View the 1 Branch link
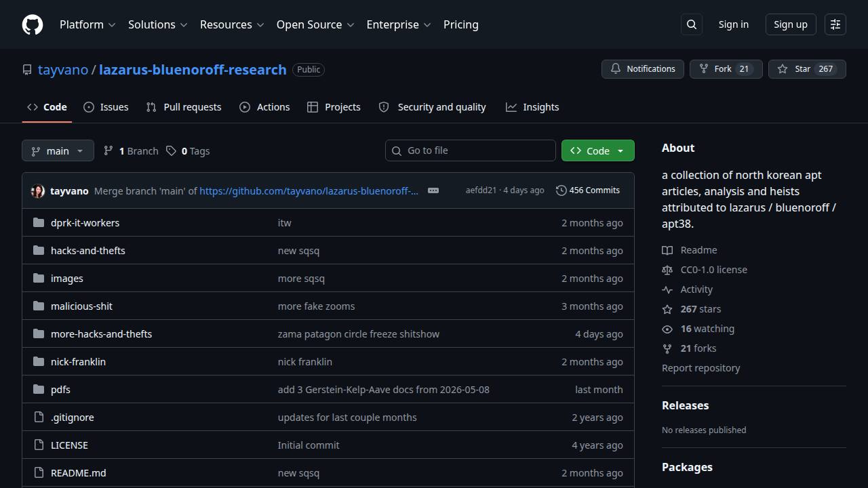 (131, 150)
